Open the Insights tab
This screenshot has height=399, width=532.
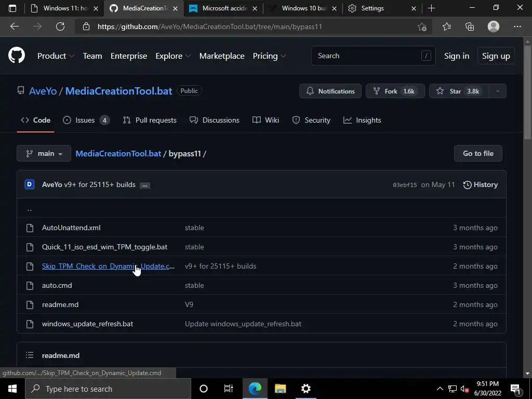click(362, 120)
